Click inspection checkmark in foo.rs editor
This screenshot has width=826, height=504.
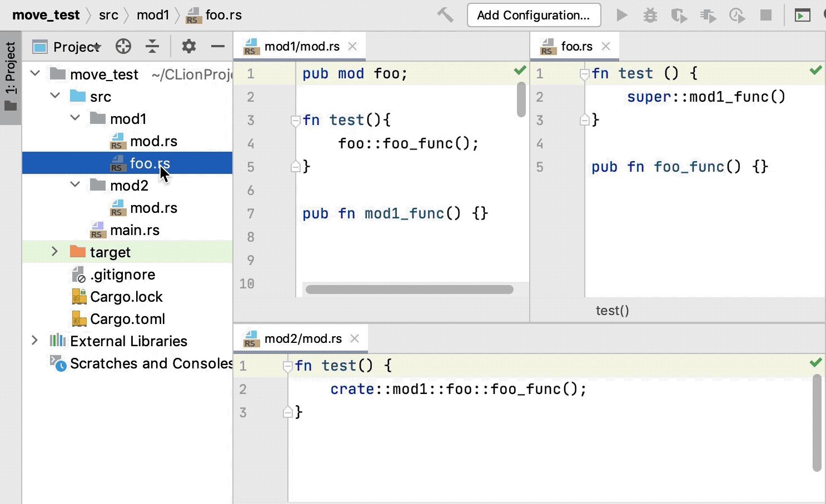(x=815, y=71)
